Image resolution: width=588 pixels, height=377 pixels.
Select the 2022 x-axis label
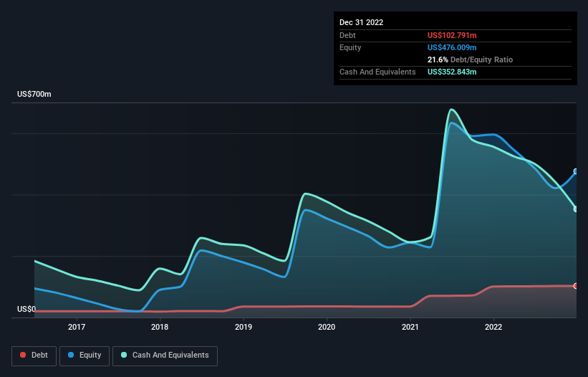[x=493, y=327]
